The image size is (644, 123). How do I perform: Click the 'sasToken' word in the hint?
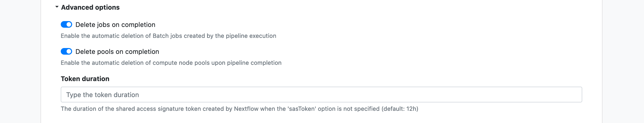click(302, 109)
